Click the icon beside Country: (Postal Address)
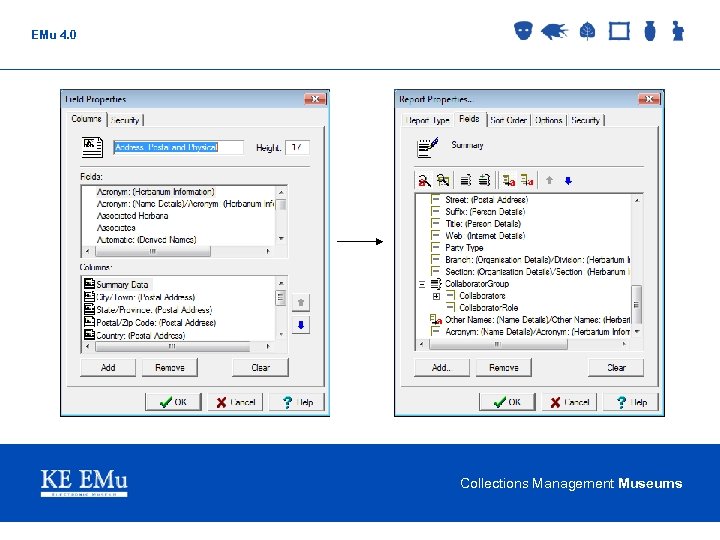The image size is (720, 540). (x=89, y=335)
